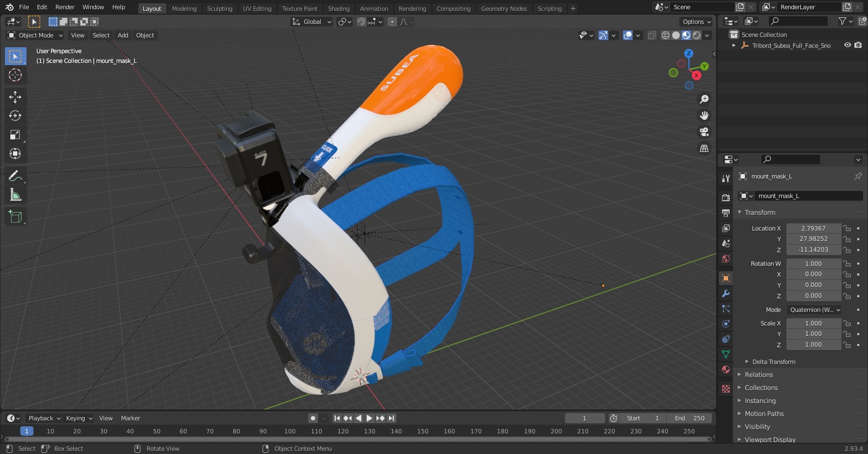Open timeline Marker menu
This screenshot has height=454, width=868.
click(130, 418)
